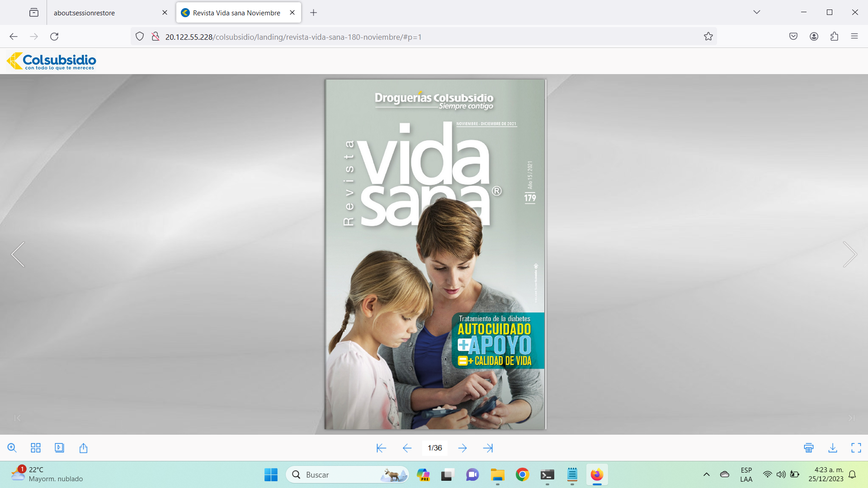This screenshot has height=488, width=868.
Task: Go to previous page using toolbar arrow
Action: pos(407,448)
